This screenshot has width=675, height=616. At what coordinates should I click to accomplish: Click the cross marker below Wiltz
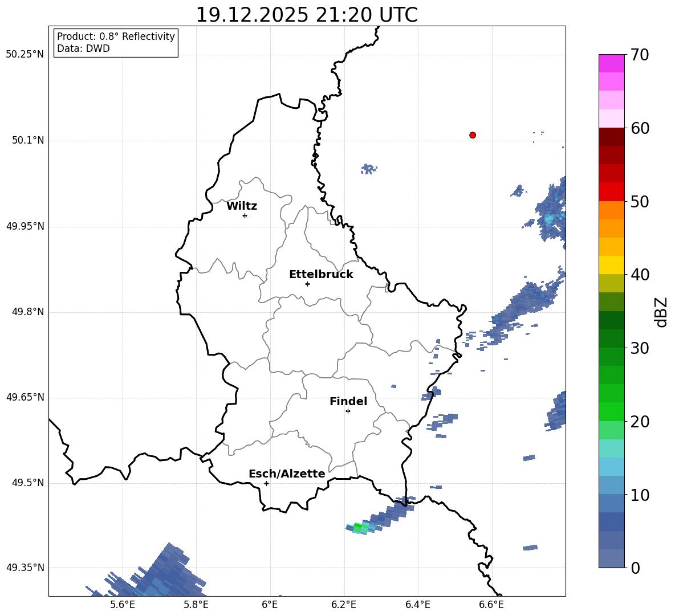pyautogui.click(x=245, y=215)
